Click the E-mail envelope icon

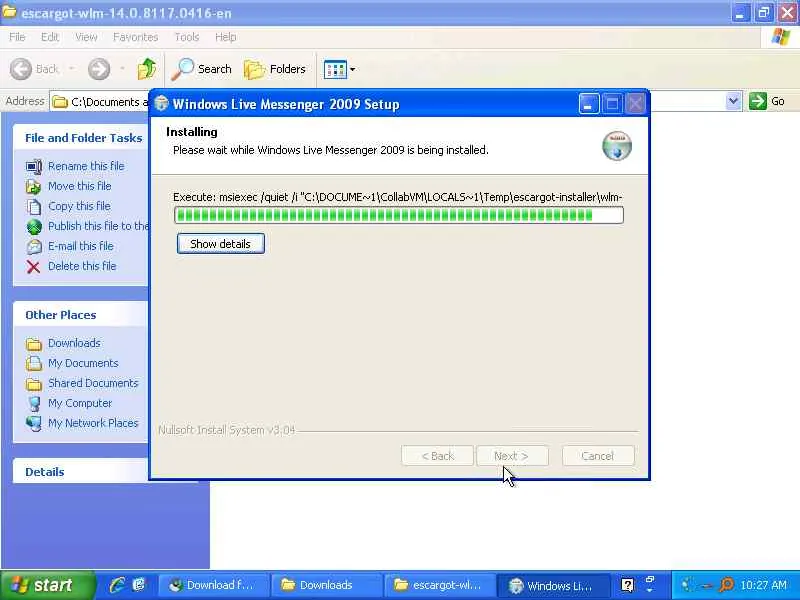(34, 246)
